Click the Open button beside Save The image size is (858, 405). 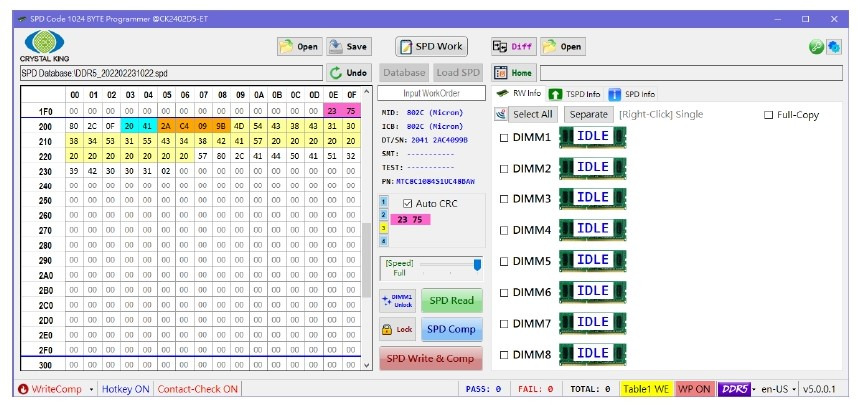coord(298,47)
